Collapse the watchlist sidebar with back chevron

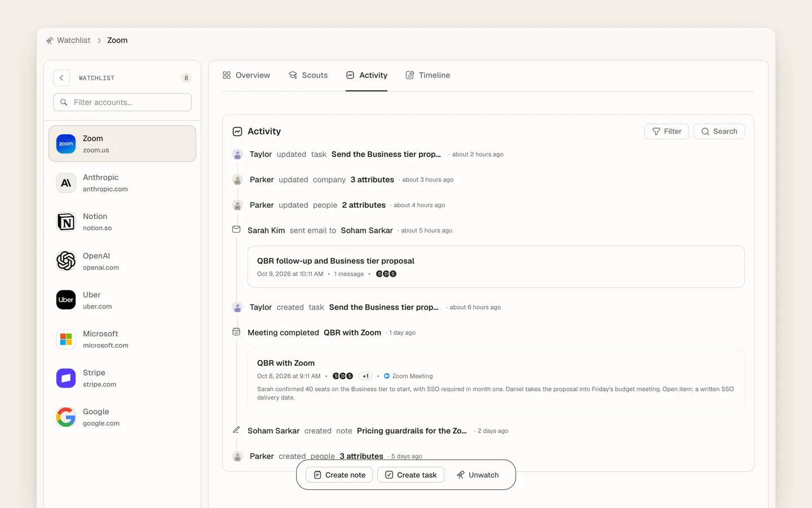[61, 78]
